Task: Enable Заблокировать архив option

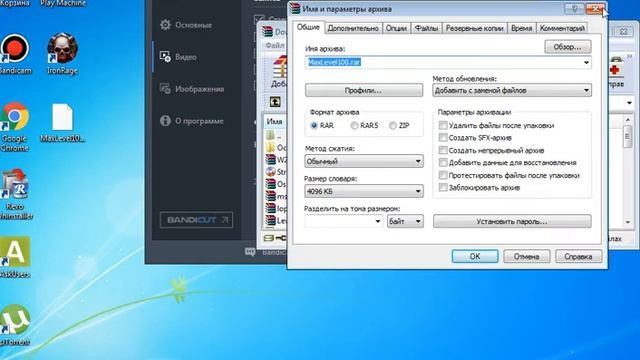Action: (443, 187)
